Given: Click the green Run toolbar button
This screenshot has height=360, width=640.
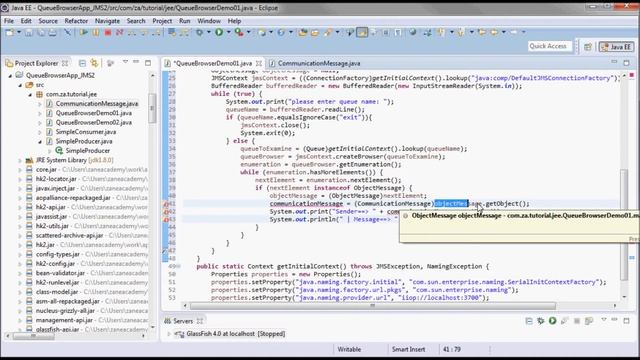Looking at the screenshot, I should pos(219,32).
